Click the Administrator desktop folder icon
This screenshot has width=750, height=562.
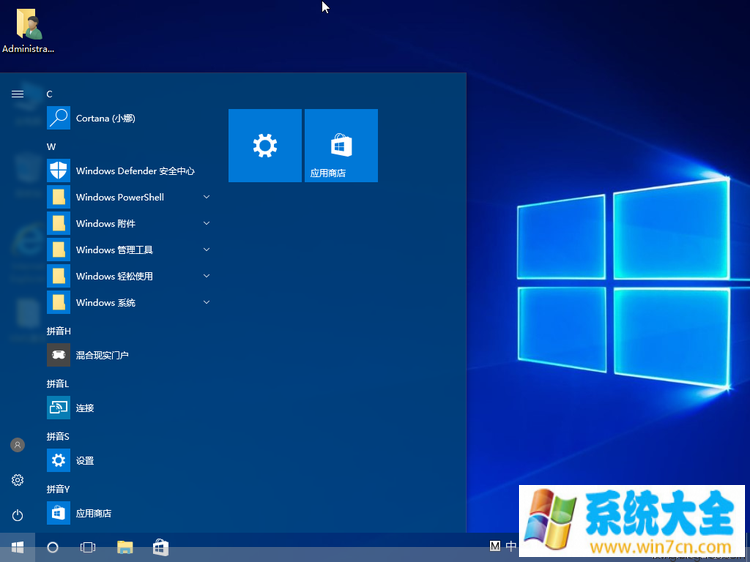pyautogui.click(x=28, y=30)
